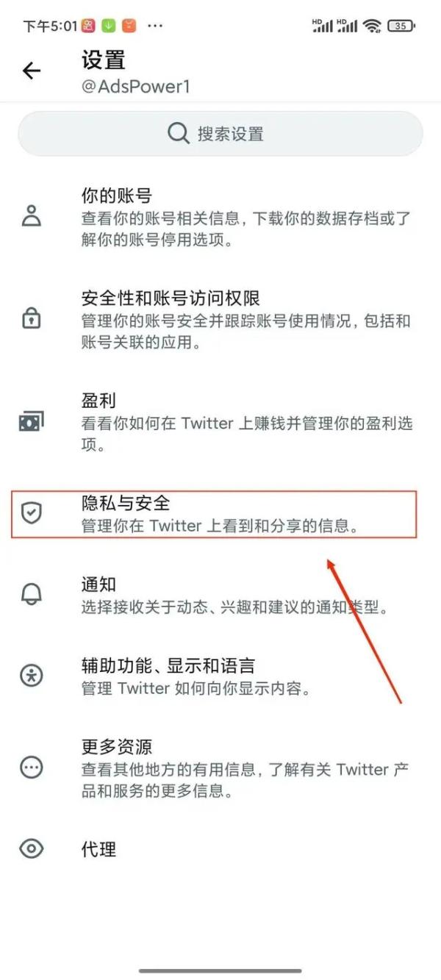This screenshot has height=980, width=441.
Task: Open 安全性和账号访问权限 settings
Action: [x=220, y=319]
